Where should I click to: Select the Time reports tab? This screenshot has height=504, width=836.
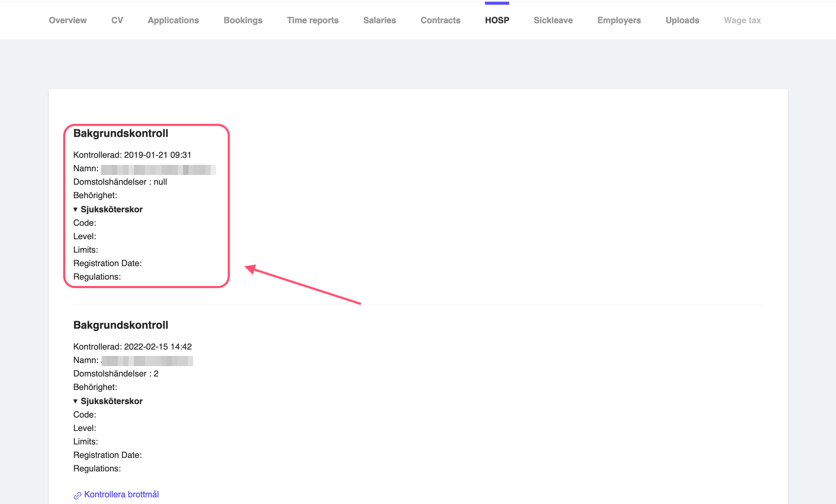coord(312,20)
